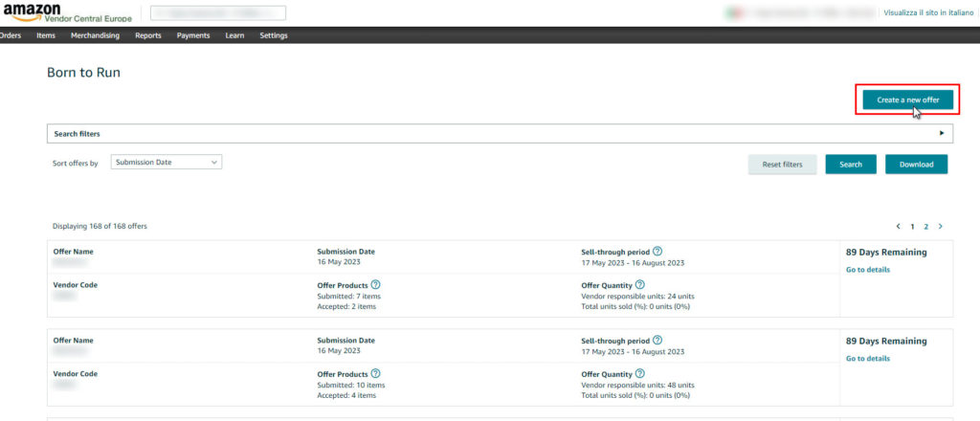
Task: Open the Merchandising menu
Action: tap(95, 35)
